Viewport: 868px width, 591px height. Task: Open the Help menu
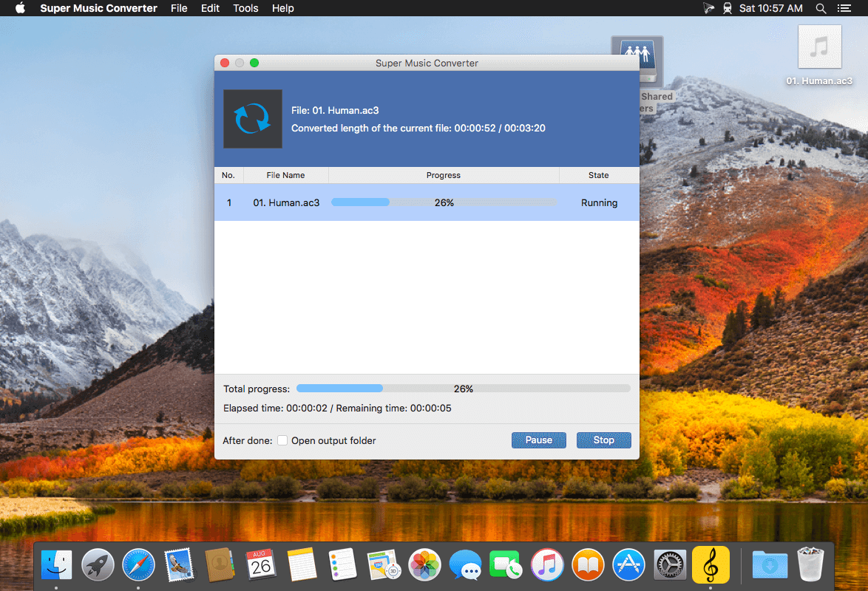click(283, 8)
